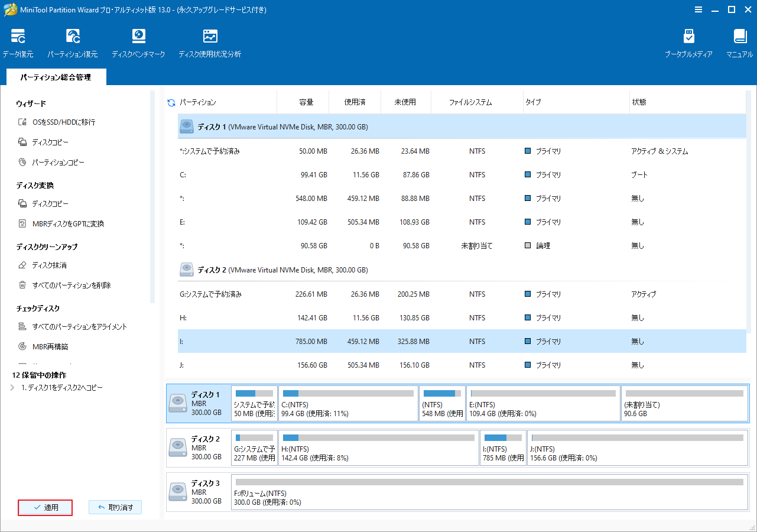Viewport: 757px width, 532px height.
Task: Refresh the partition list
Action: click(x=171, y=102)
